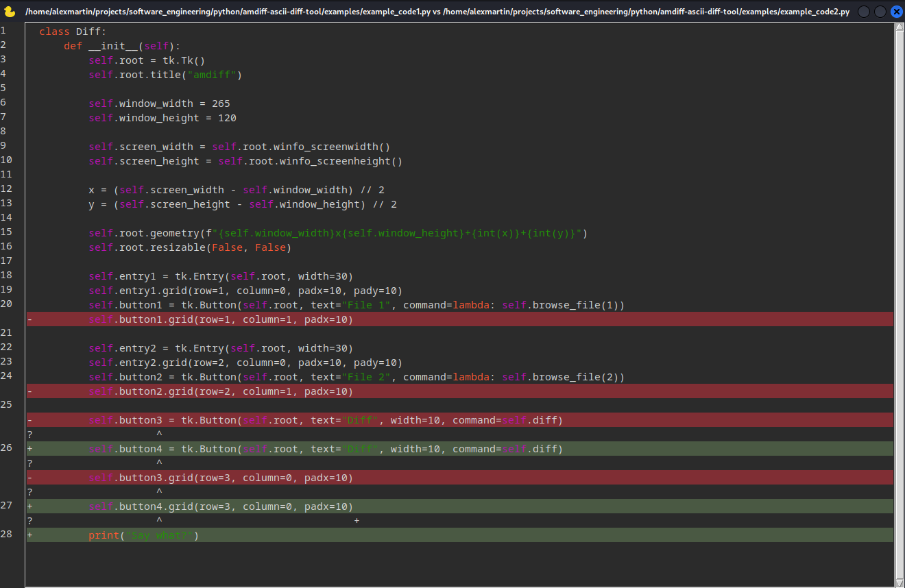Click the removed self.button3 = tk.Button 'Diff' line
Viewport: 905px width, 588px height.
460,420
